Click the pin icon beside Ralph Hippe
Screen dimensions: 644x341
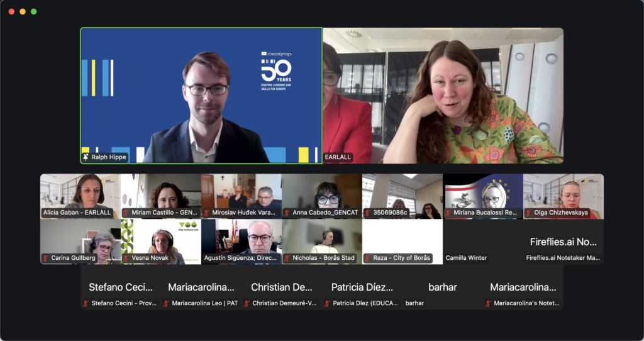pyautogui.click(x=86, y=157)
